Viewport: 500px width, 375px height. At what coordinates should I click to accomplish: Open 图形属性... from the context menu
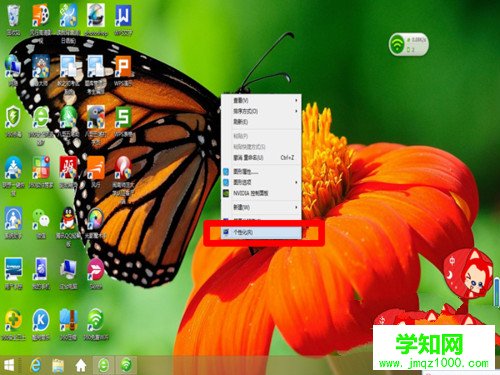(x=262, y=172)
